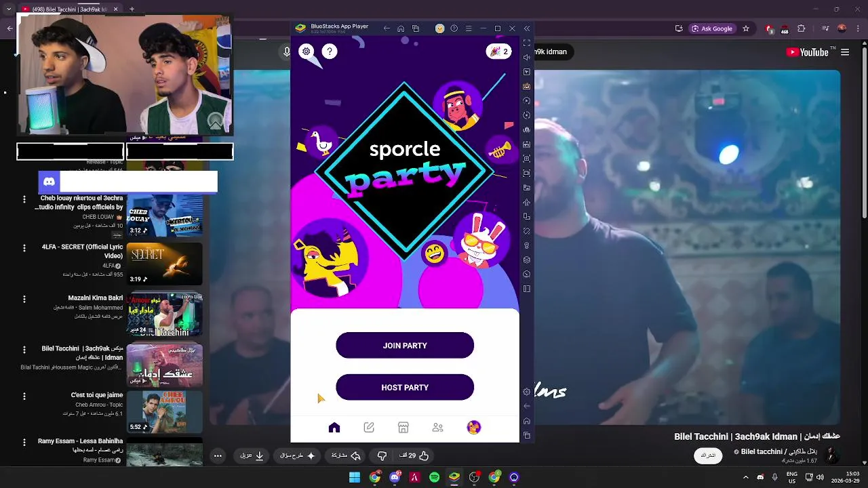This screenshot has width=868, height=488.
Task: Click Ask Google button in address bar
Action: [713, 28]
